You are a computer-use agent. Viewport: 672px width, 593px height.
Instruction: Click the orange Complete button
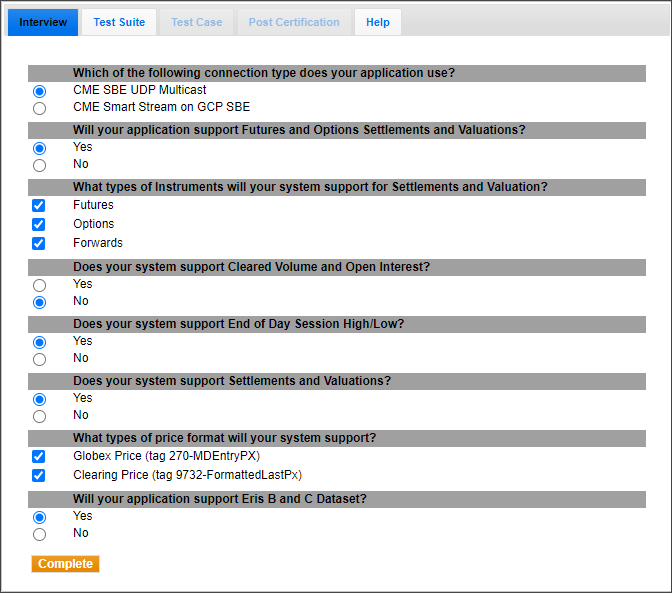pyautogui.click(x=65, y=564)
